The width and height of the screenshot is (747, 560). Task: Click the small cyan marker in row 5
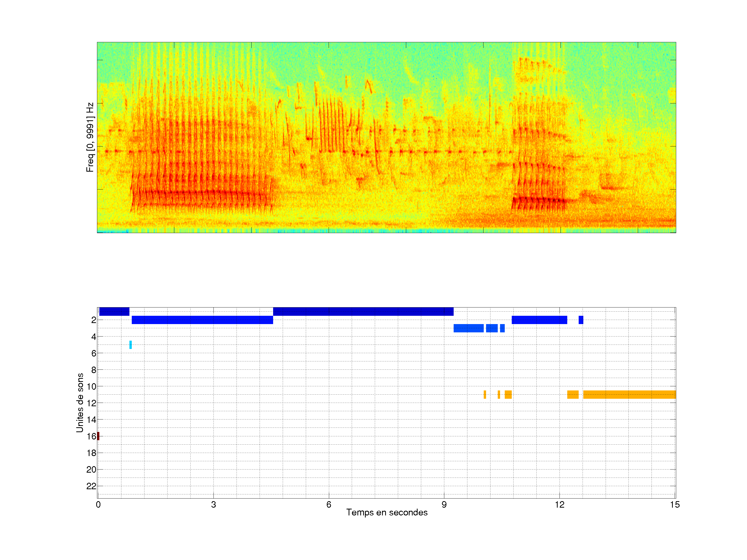(131, 345)
